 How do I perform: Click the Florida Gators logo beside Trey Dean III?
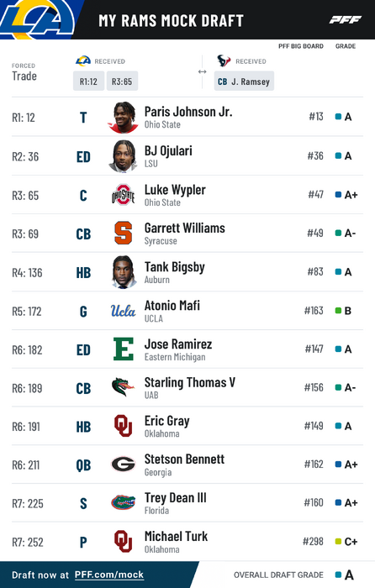click(x=123, y=502)
